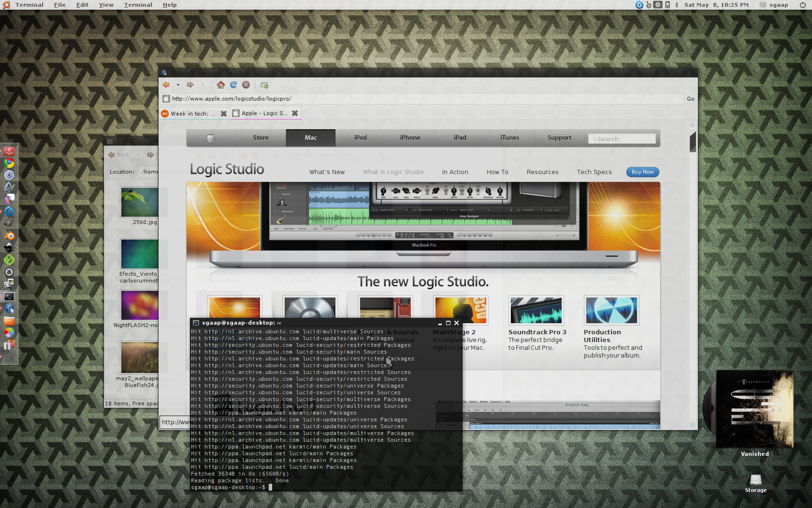The image size is (812, 508).
Task: Launch the red anchor dock icon
Action: (9, 151)
